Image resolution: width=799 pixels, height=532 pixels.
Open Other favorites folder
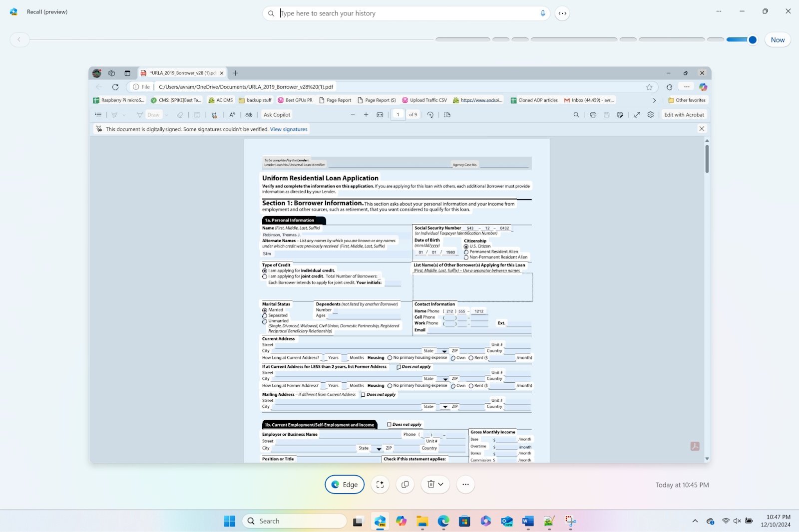pos(688,100)
